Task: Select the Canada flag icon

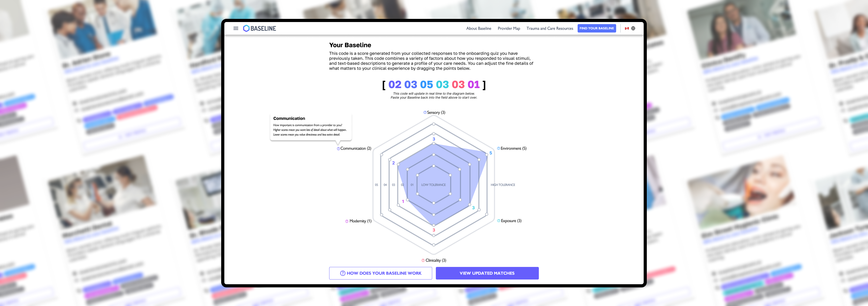Action: 627,28
